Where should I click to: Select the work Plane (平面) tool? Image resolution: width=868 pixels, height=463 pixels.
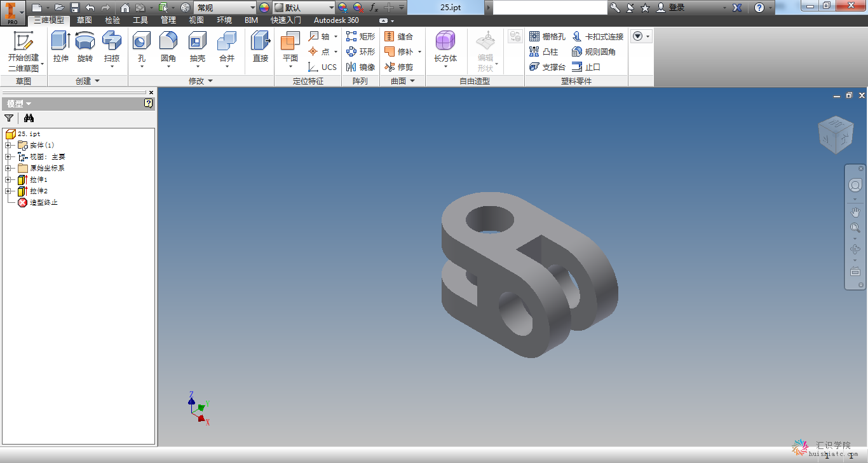pos(290,50)
